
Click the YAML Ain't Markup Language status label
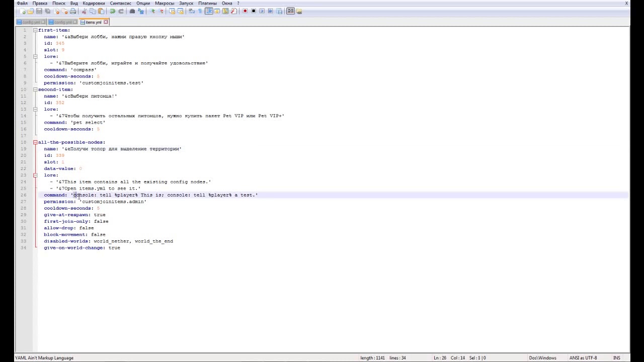tap(44, 358)
